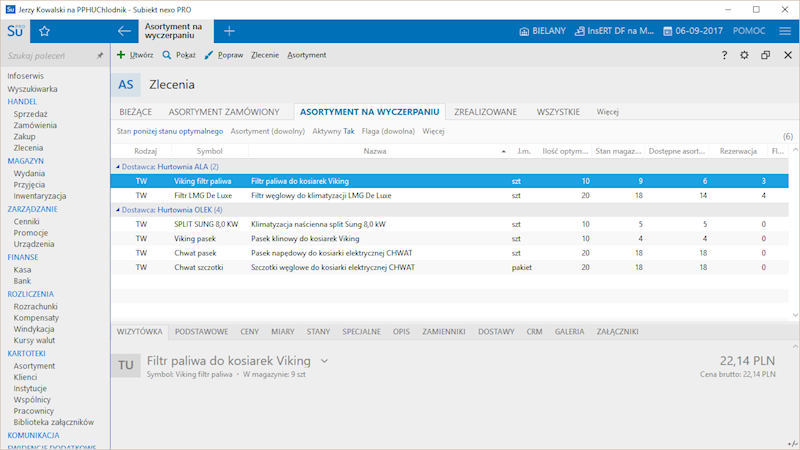This screenshot has height=450, width=800.
Task: Open the CENY detail tab
Action: [x=249, y=332]
